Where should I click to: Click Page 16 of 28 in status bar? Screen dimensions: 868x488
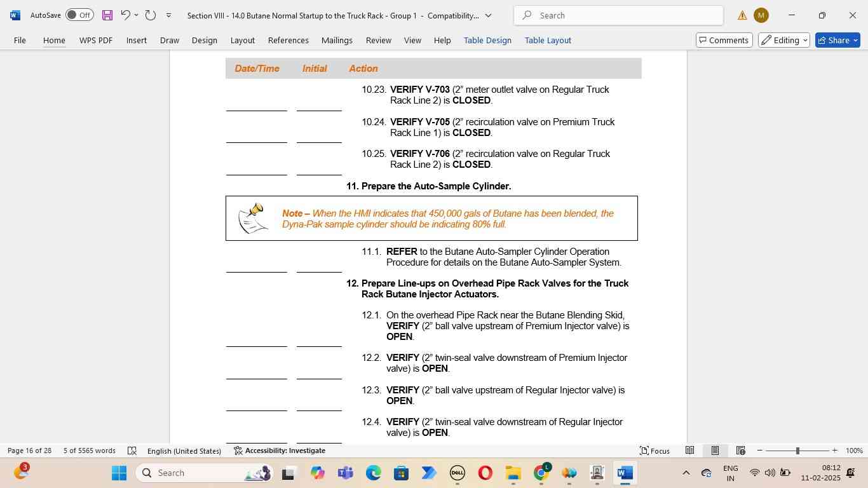(x=29, y=451)
